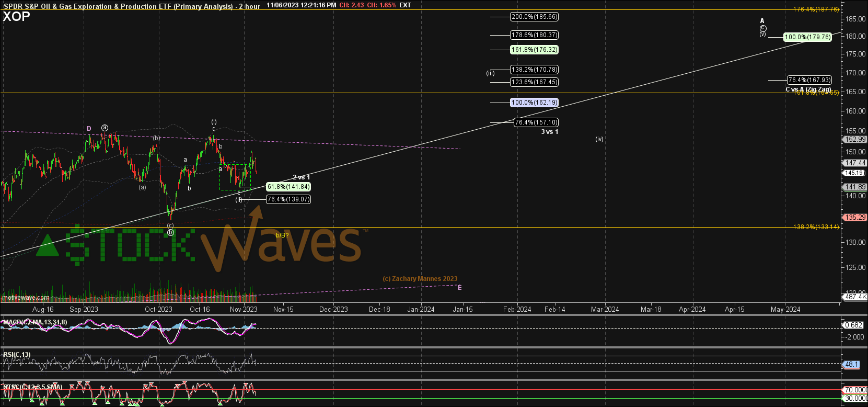Click the (iv) wave label
The width and height of the screenshot is (868, 407).
click(599, 139)
